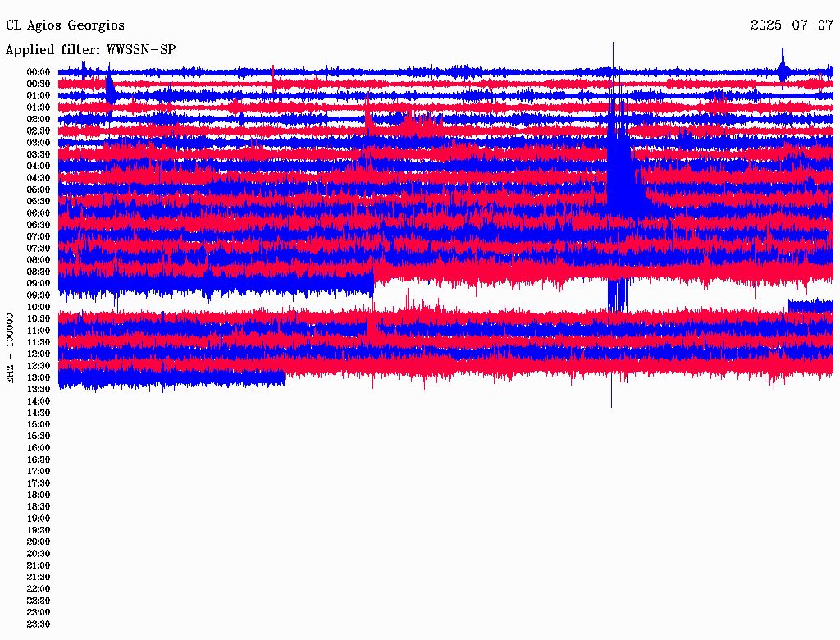Select the 23:00 time label
The width and height of the screenshot is (840, 640).
(x=39, y=613)
